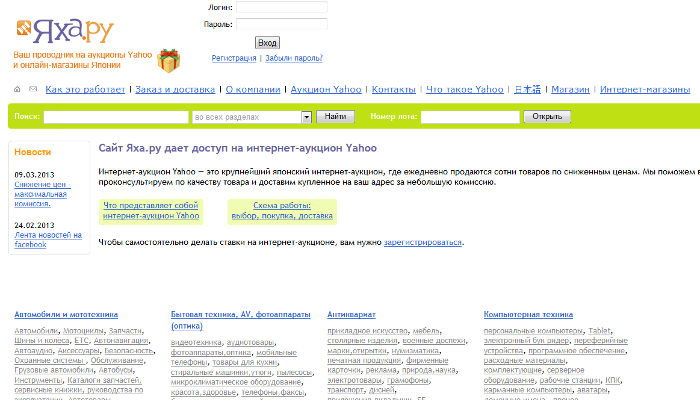Focus the Пароль password field
Viewport: 700px width, 400px height.
click(282, 24)
